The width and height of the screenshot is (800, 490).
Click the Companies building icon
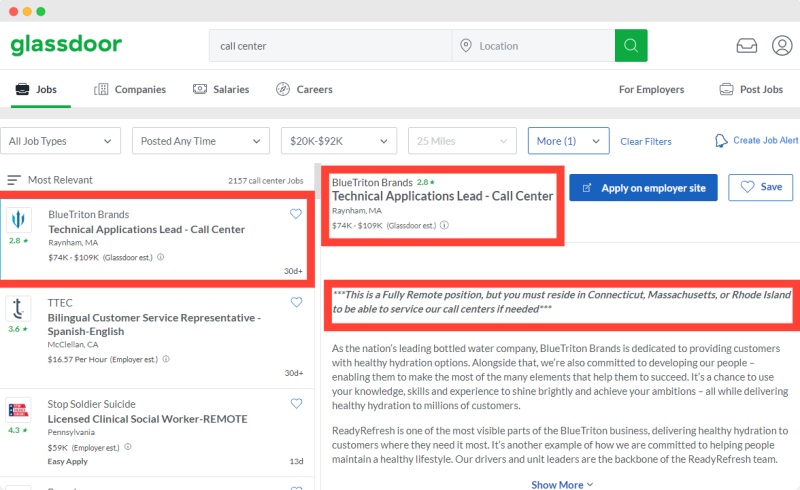click(101, 89)
